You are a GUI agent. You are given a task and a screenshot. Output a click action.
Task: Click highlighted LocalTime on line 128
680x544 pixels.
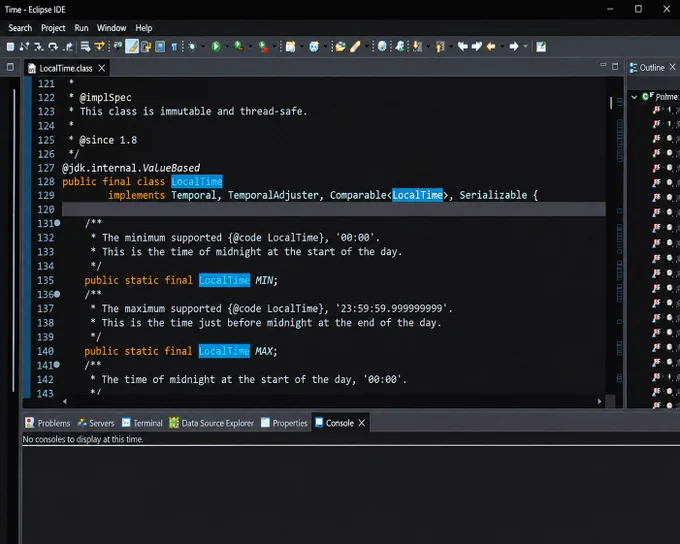(x=197, y=181)
